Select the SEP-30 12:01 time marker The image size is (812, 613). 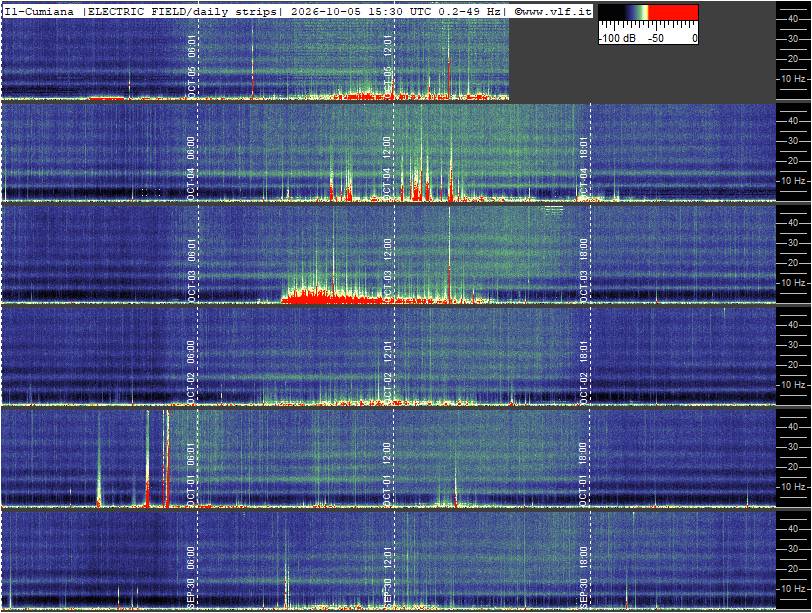[x=388, y=577]
